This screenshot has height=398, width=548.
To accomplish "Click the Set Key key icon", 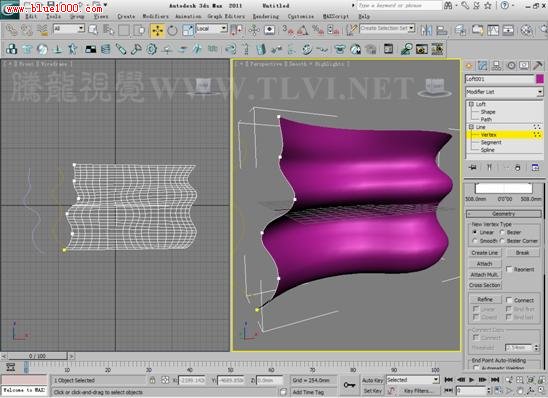I will pyautogui.click(x=349, y=385).
